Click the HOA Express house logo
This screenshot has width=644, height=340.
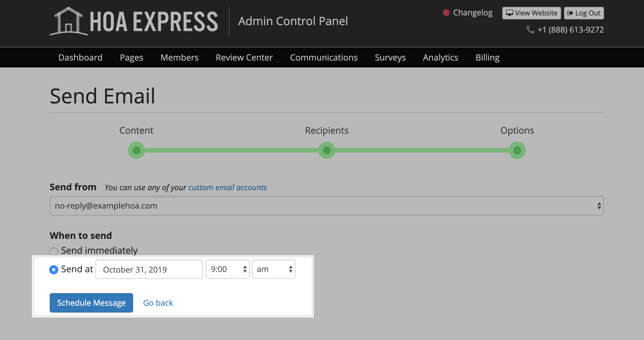(69, 21)
